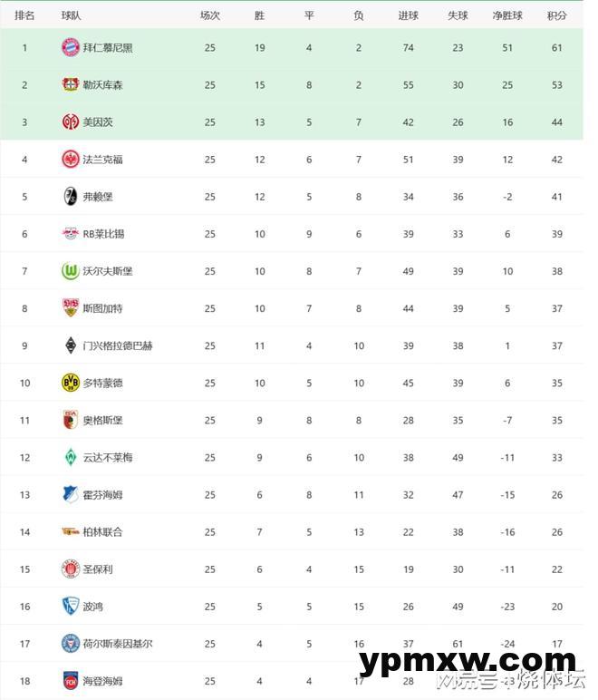598x700 pixels.
Task: Sort table by 积分 column header
Action: (557, 15)
